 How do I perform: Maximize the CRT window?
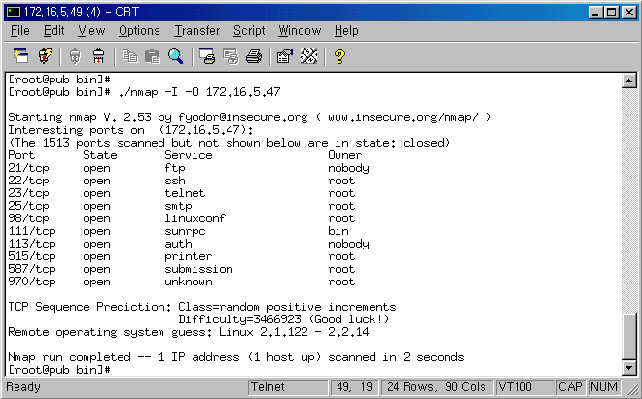pos(611,12)
